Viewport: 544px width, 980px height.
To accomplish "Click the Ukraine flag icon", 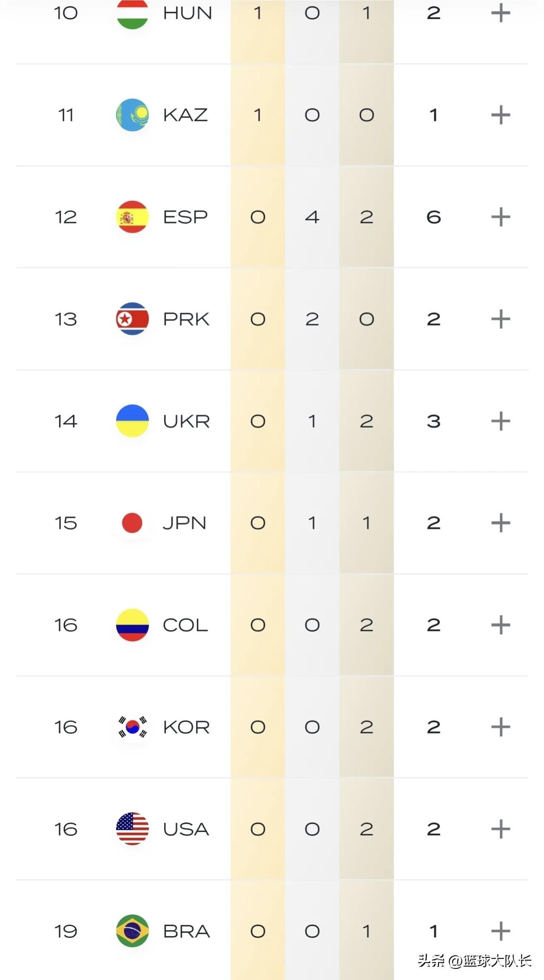I will [132, 421].
